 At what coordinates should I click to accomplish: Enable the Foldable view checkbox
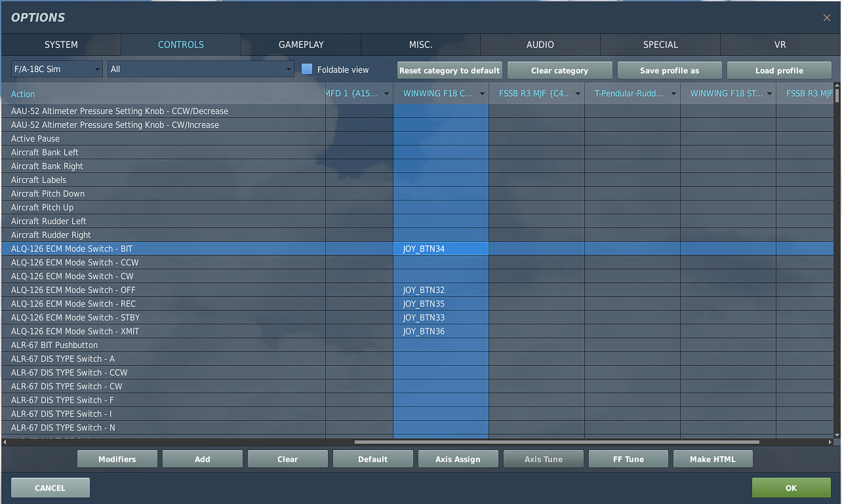click(x=307, y=69)
